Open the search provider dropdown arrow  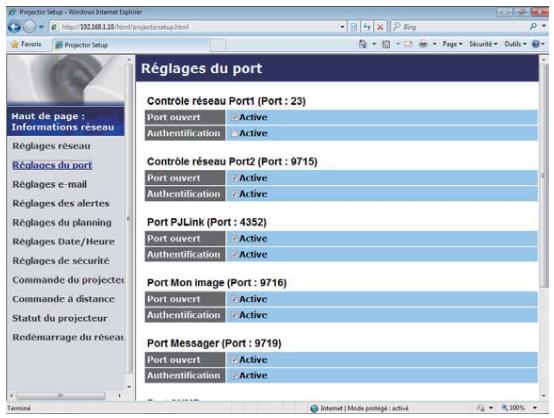pos(544,27)
